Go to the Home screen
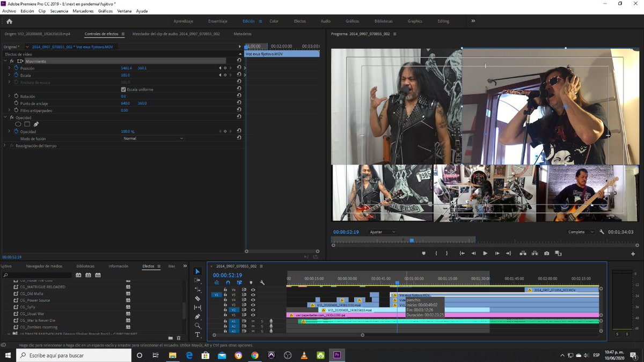This screenshot has height=362, width=644. [x=9, y=21]
